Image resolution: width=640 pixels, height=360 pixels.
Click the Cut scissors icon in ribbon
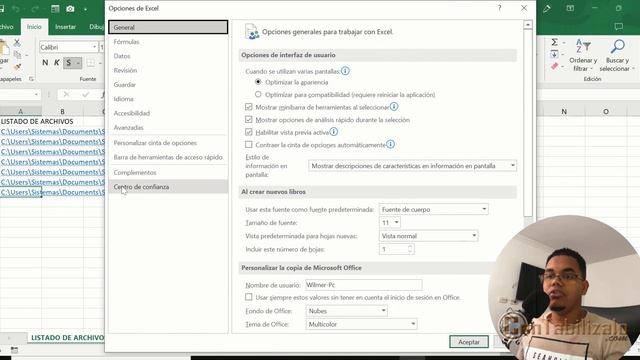[17, 42]
